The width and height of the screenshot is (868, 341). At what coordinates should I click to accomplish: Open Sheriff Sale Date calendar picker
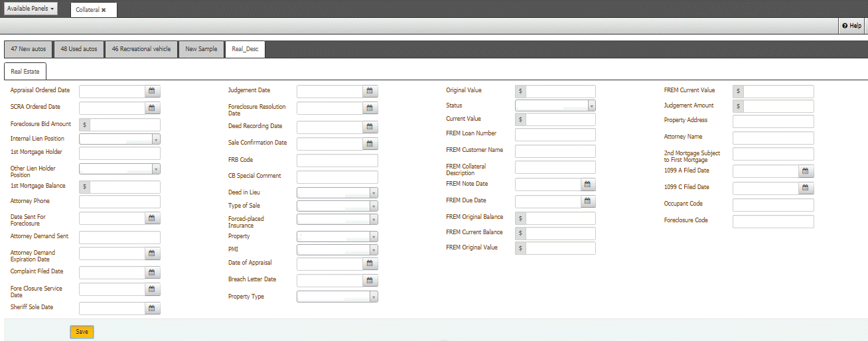click(152, 308)
